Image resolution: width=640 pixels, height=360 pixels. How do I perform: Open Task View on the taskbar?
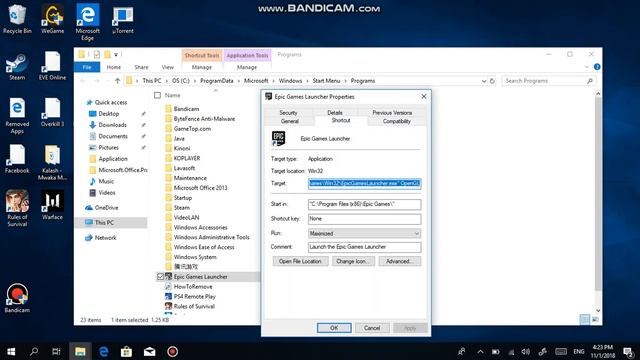[56, 351]
